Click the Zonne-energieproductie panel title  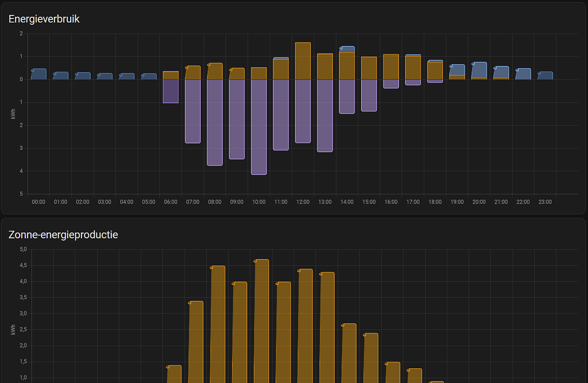tap(63, 235)
